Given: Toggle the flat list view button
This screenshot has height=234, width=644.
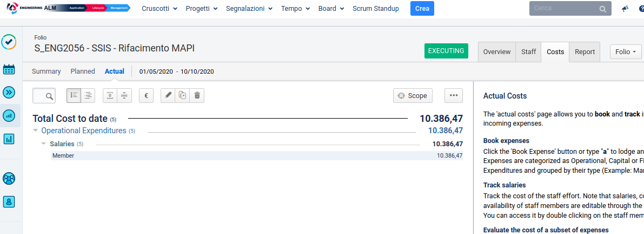Looking at the screenshot, I should coord(74,95).
